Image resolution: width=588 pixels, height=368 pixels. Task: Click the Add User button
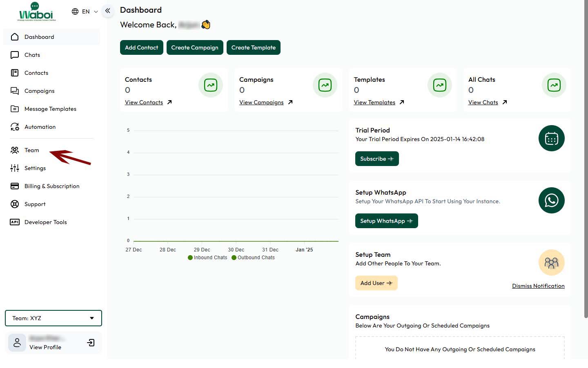tap(376, 283)
